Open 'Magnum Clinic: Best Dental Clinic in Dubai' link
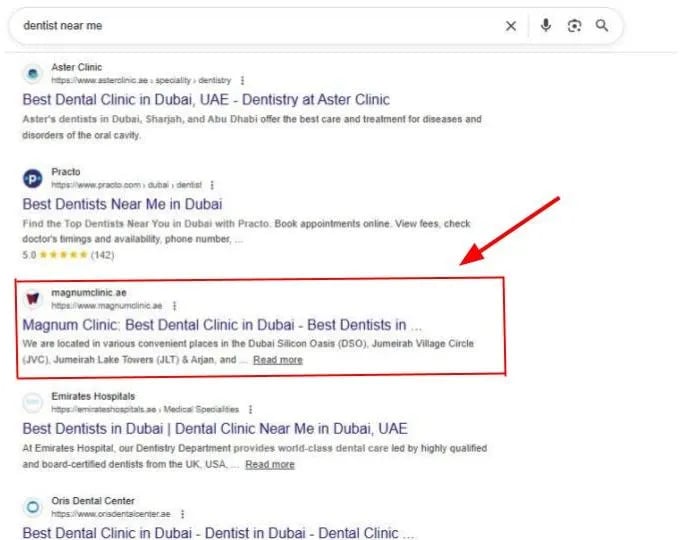The image size is (682, 540). pos(222,325)
